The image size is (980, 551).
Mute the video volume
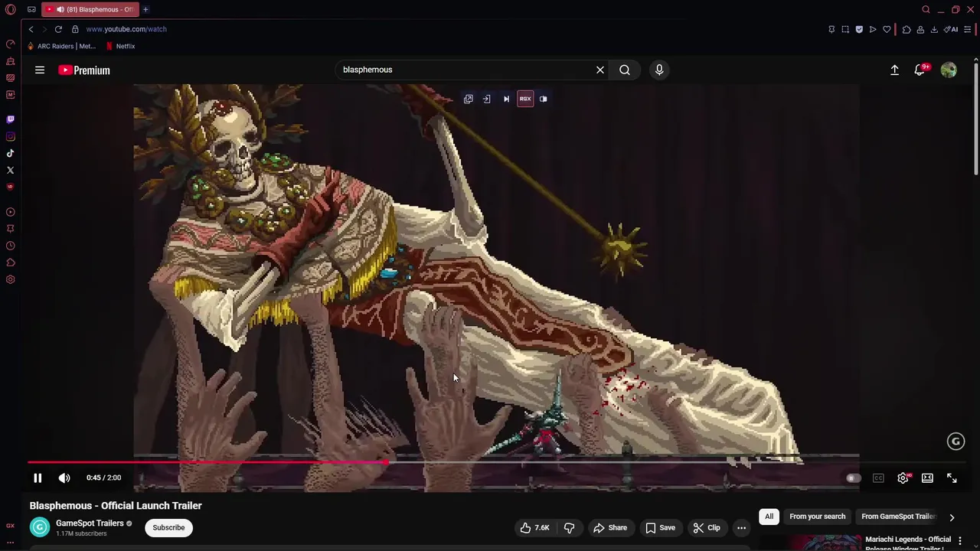tap(64, 478)
